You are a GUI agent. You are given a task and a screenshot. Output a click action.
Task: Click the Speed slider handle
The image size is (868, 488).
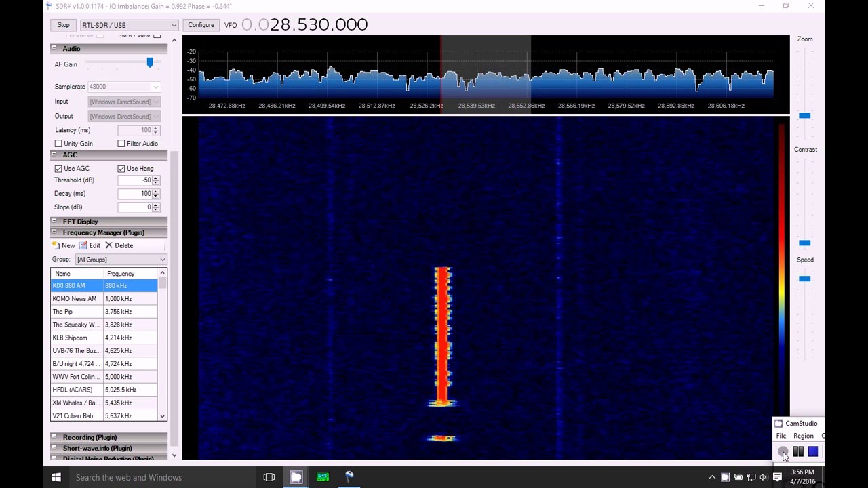coord(804,279)
